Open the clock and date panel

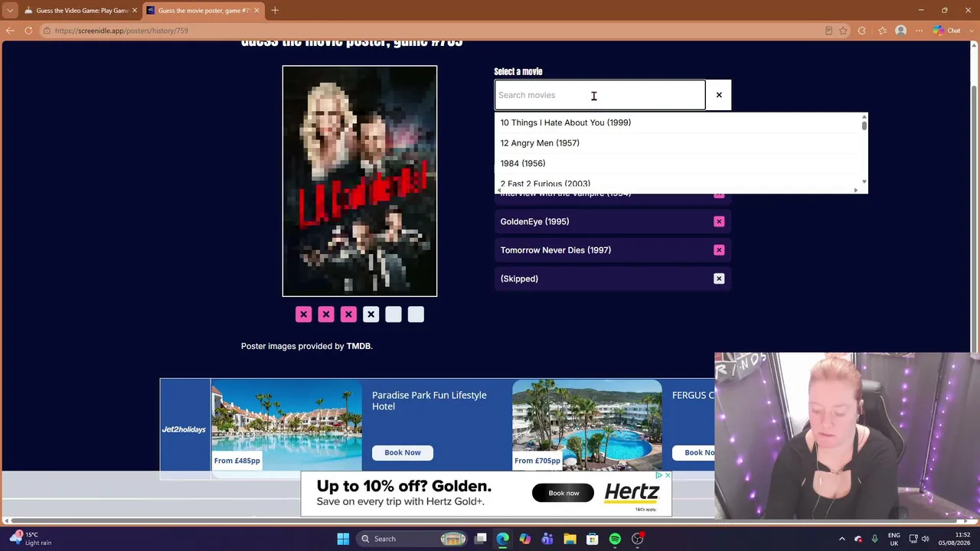(955, 539)
